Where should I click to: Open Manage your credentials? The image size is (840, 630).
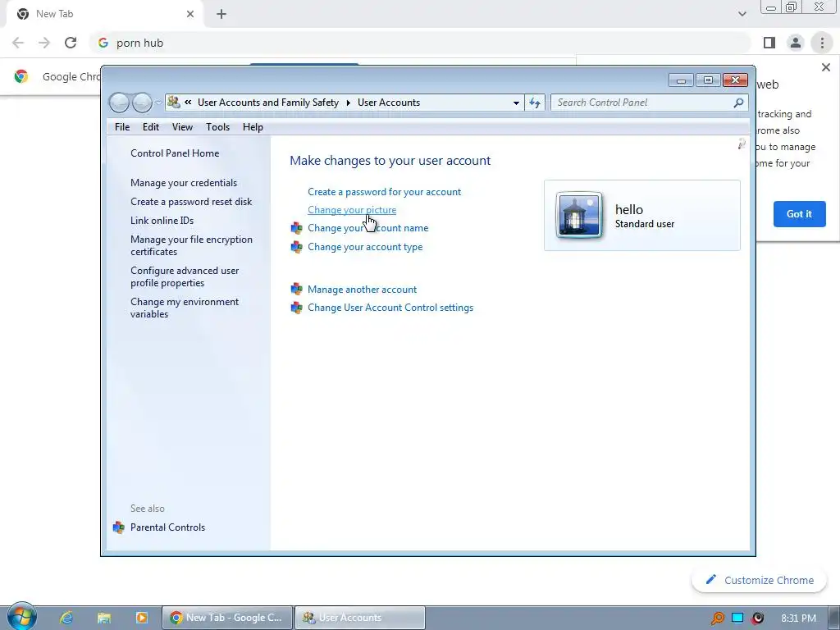184,183
